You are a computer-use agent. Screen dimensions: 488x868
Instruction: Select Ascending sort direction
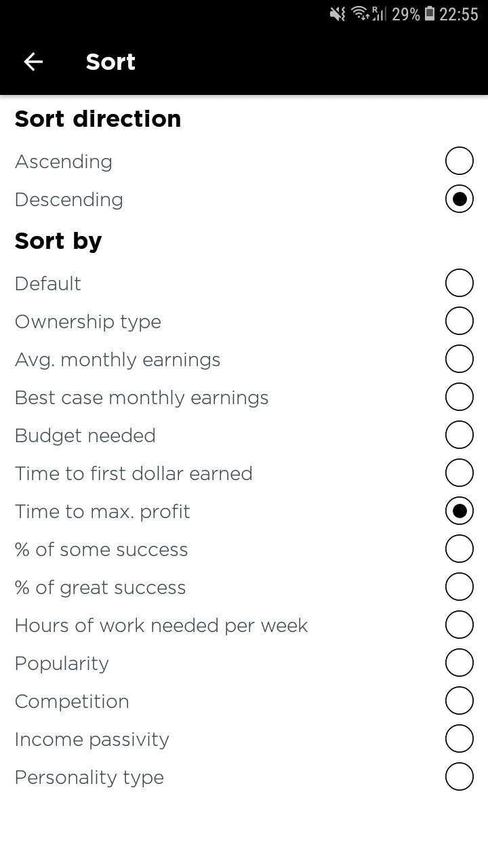click(x=459, y=161)
